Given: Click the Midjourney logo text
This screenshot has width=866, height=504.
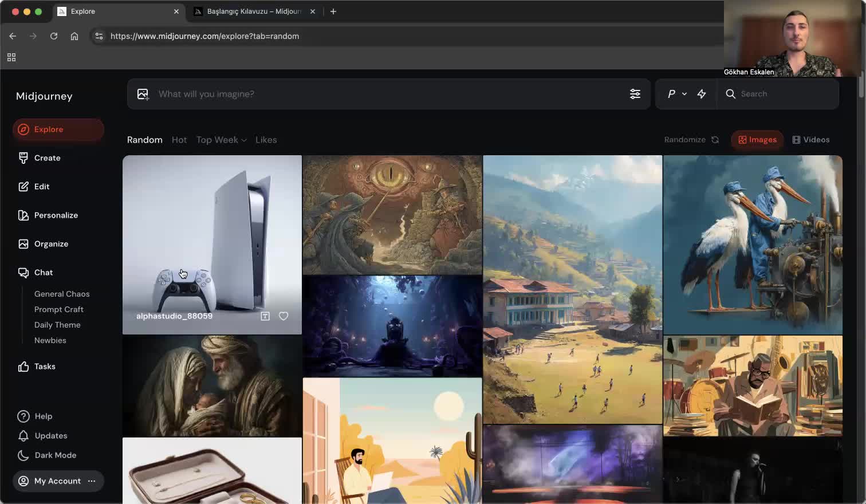Looking at the screenshot, I should [x=44, y=96].
